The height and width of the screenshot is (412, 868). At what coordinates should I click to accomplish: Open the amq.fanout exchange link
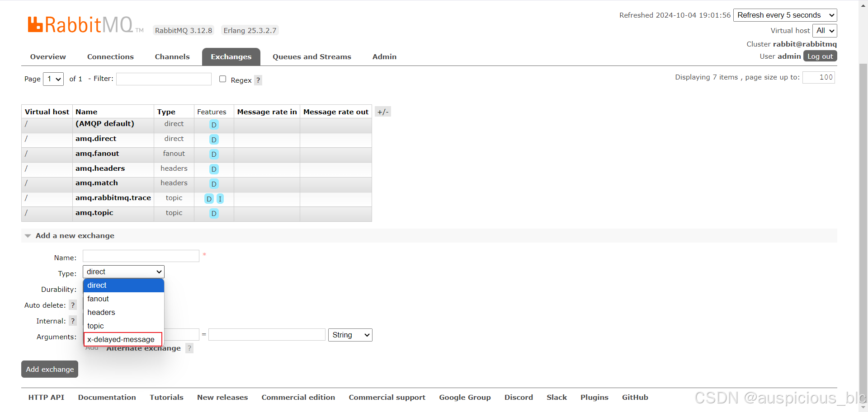[x=97, y=153]
